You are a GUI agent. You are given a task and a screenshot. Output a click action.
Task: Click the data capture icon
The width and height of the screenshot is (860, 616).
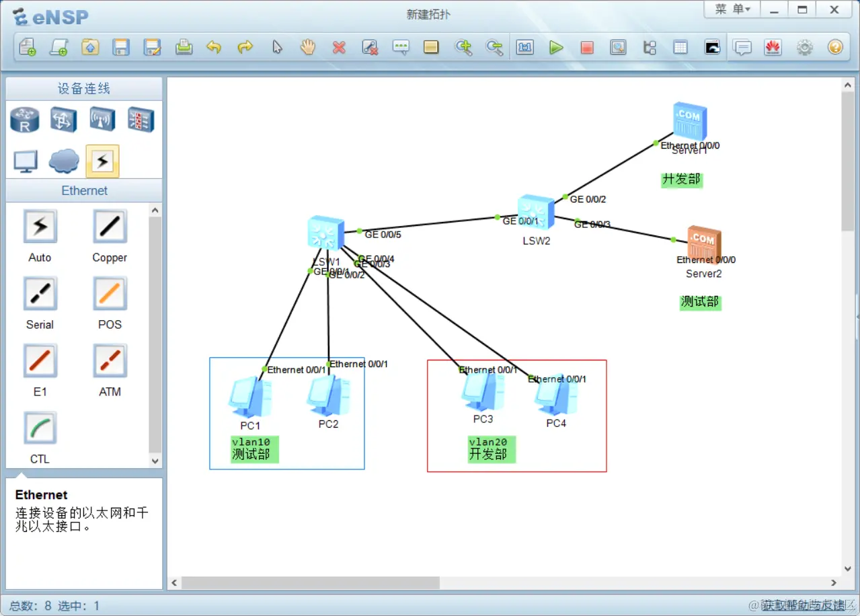coord(618,47)
